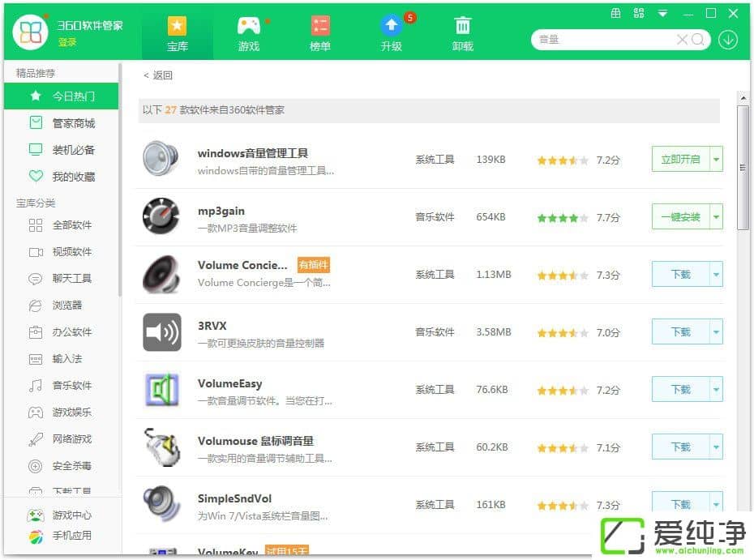Expand dropdown arrow next to 一键安装
This screenshot has height=560, width=754.
click(x=716, y=217)
